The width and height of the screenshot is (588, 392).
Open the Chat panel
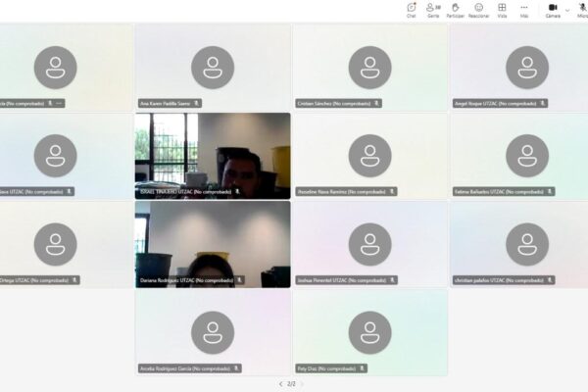[x=412, y=10]
